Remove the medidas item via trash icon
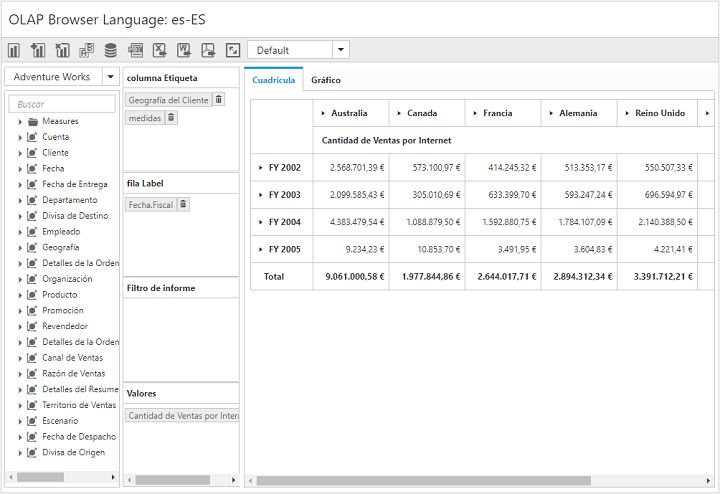 click(x=171, y=118)
